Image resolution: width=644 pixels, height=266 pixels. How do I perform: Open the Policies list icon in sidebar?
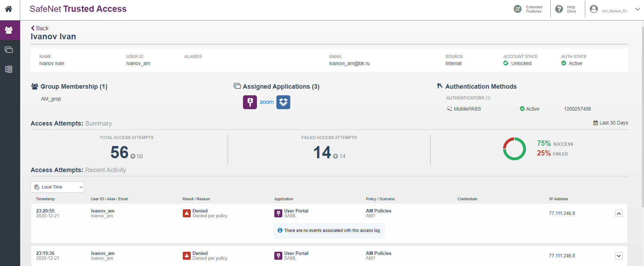[x=9, y=69]
